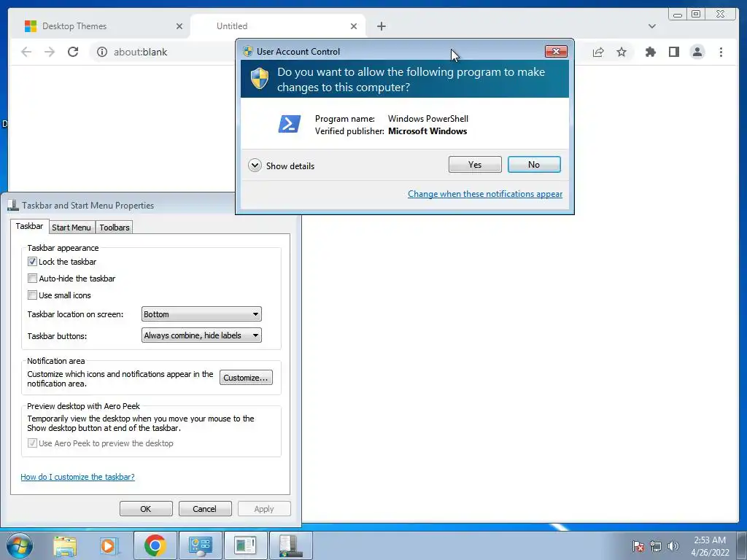This screenshot has height=560, width=747.
Task: Click the UAC shield icon in banner
Action: tap(260, 78)
